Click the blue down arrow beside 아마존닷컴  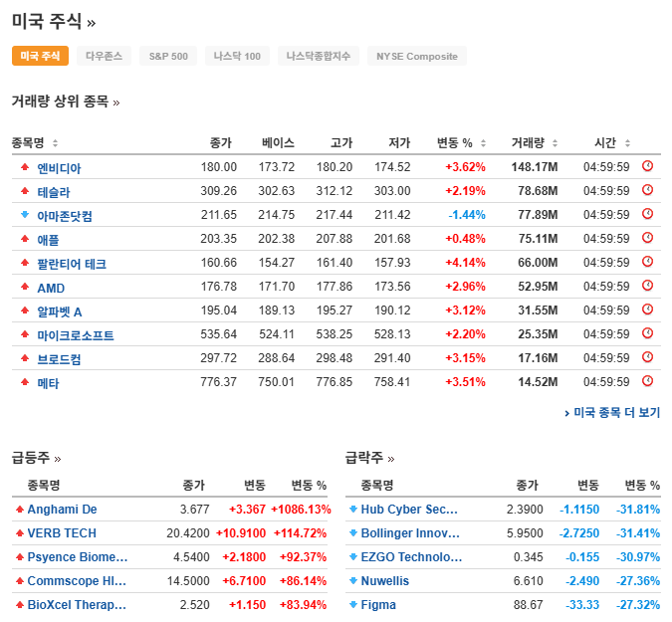point(25,214)
